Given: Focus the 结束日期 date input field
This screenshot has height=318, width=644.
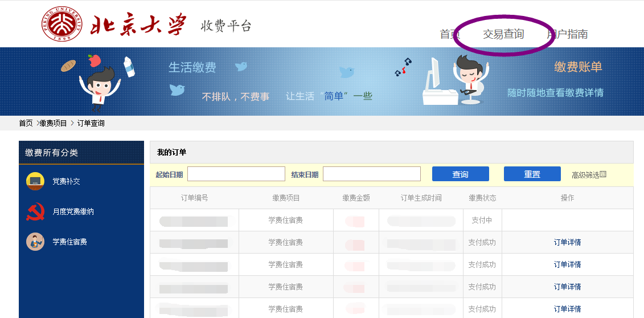Looking at the screenshot, I should pyautogui.click(x=372, y=174).
